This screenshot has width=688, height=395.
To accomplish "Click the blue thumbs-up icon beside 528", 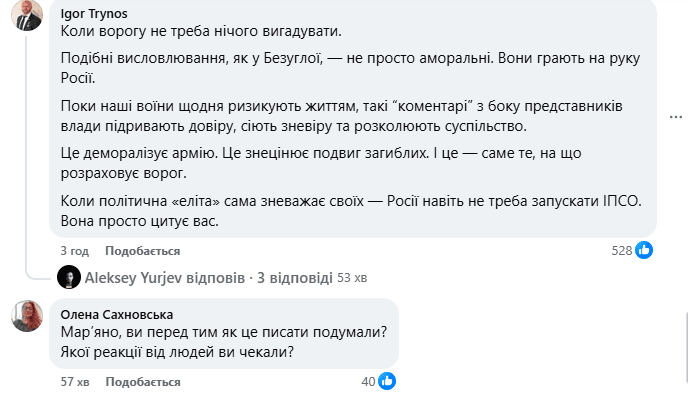I will click(644, 250).
